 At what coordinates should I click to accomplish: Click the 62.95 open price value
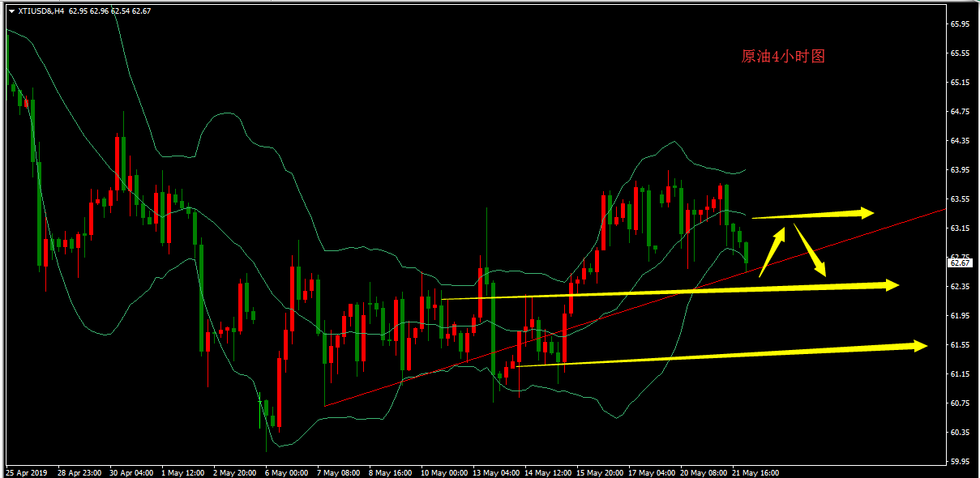[x=79, y=11]
